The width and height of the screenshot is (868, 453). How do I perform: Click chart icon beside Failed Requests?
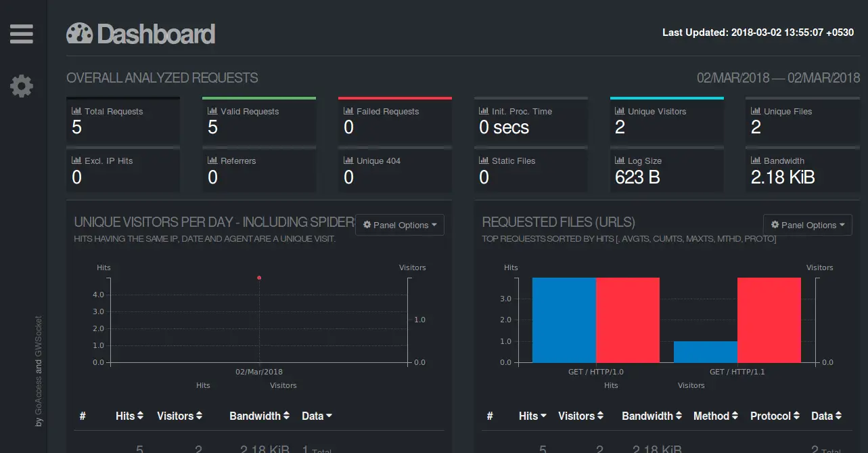tap(348, 111)
